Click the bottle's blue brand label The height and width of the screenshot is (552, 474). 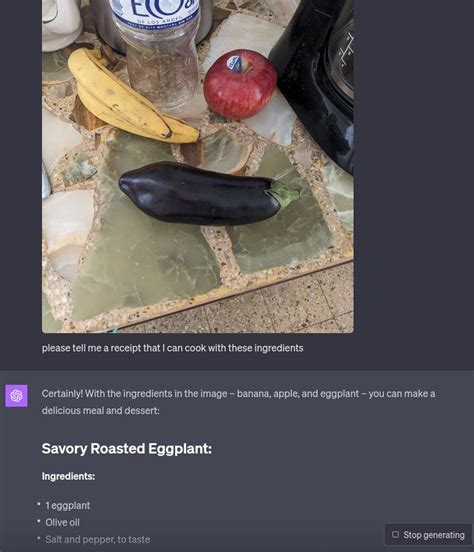pyautogui.click(x=155, y=14)
